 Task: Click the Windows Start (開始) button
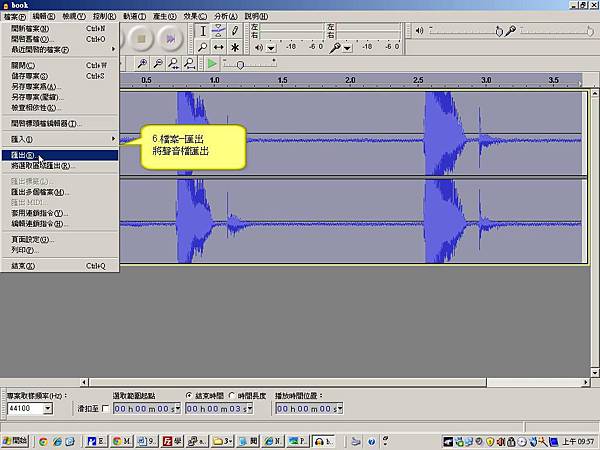click(x=17, y=440)
